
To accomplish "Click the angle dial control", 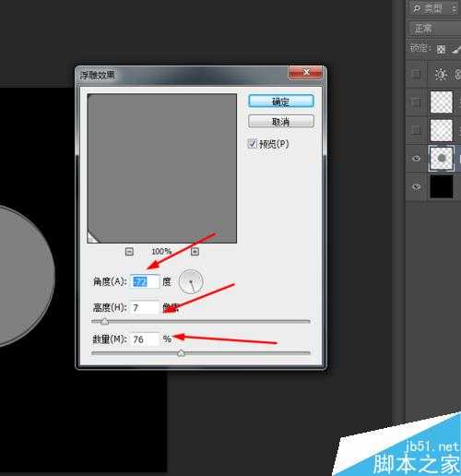I will pos(191,281).
